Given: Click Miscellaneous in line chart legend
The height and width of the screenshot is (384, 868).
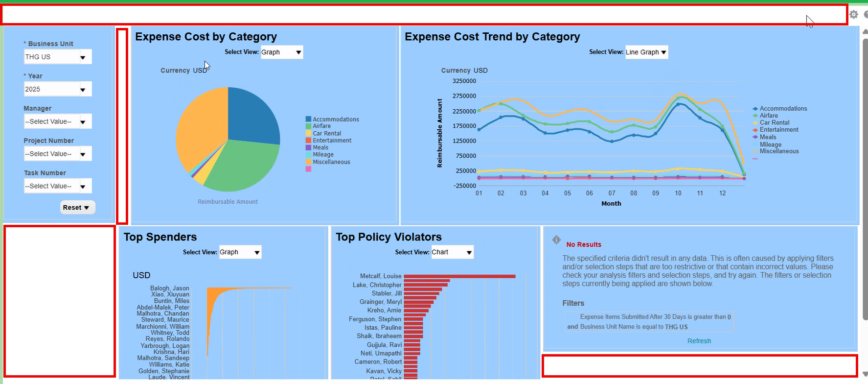Looking at the screenshot, I should (779, 151).
